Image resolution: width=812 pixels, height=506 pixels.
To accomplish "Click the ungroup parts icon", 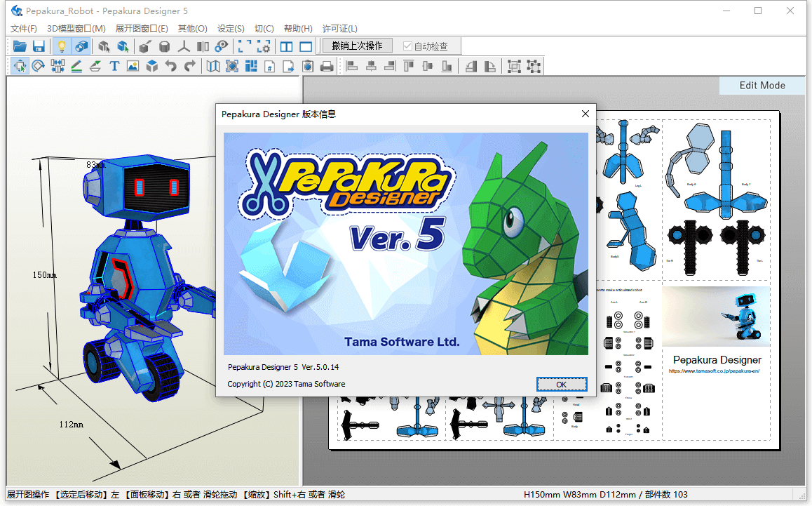I will click(534, 66).
